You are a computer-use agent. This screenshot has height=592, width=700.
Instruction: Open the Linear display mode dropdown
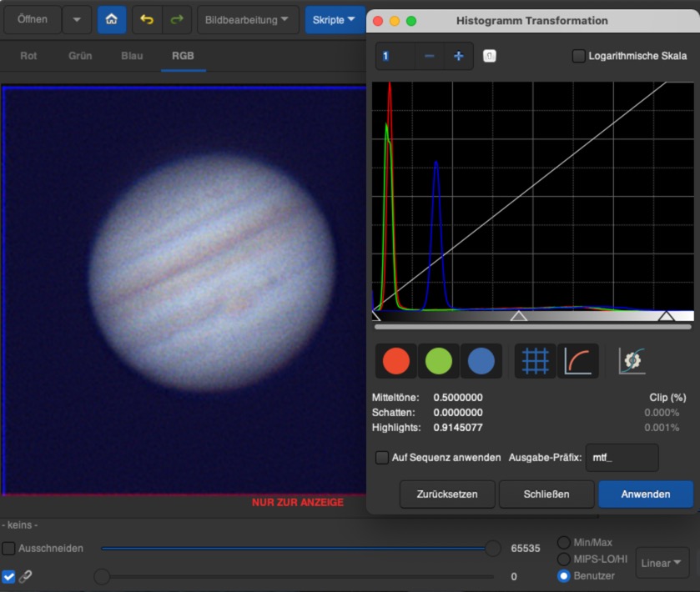point(662,563)
